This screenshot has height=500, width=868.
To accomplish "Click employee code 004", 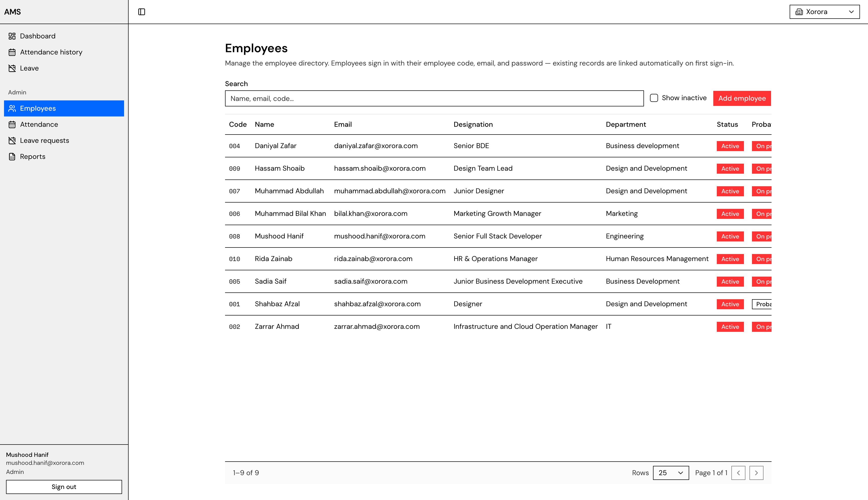I will pyautogui.click(x=234, y=146).
